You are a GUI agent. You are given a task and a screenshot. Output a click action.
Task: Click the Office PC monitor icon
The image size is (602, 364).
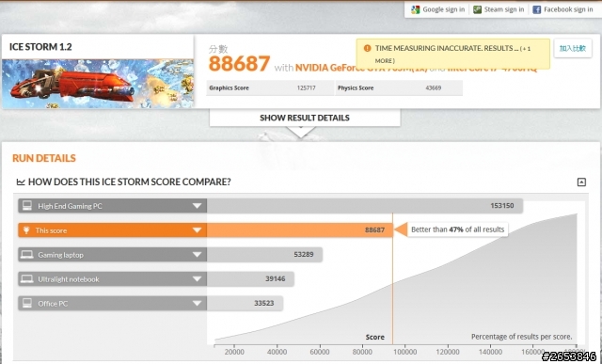(27, 303)
